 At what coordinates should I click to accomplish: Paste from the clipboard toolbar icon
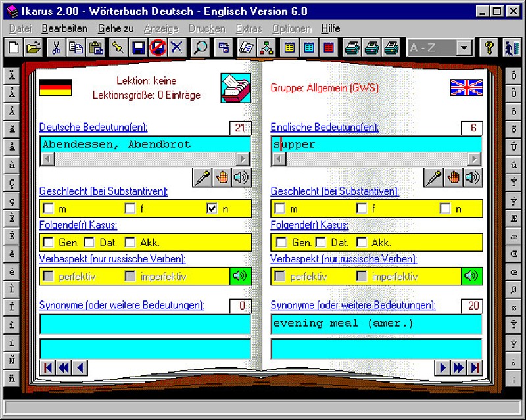95,47
